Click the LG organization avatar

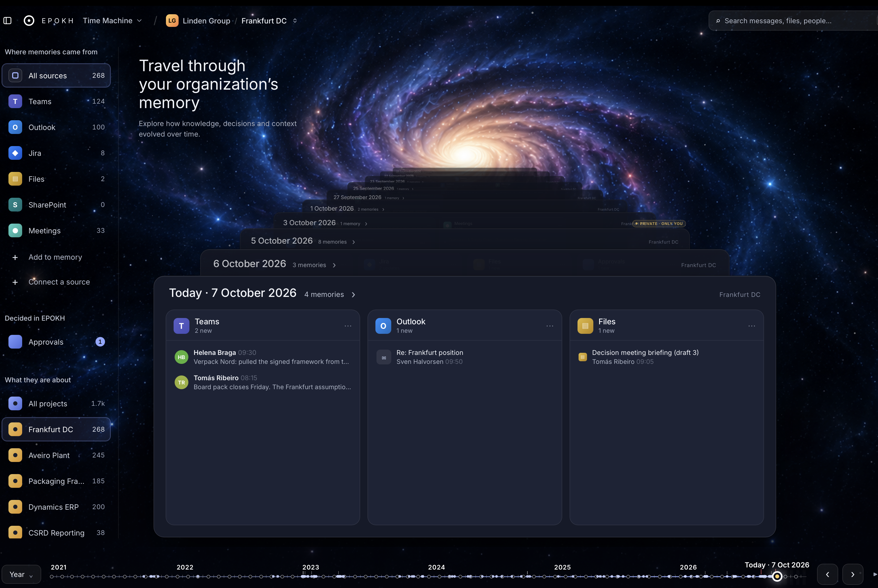[172, 21]
